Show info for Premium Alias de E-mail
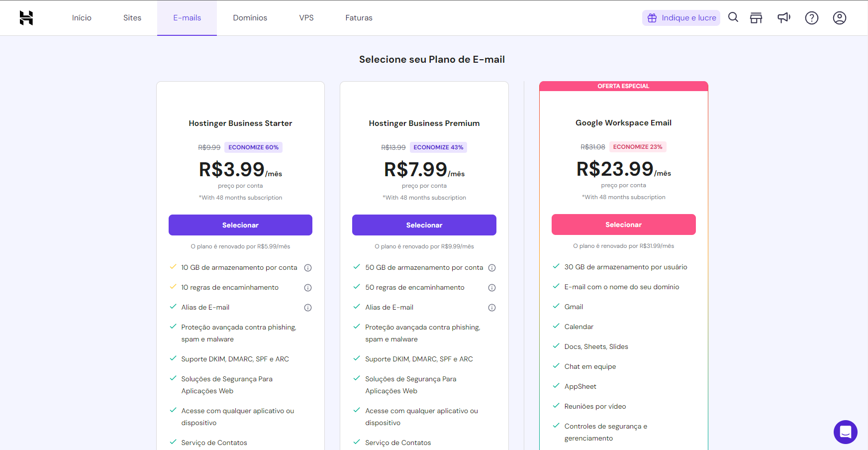Image resolution: width=868 pixels, height=450 pixels. click(492, 308)
